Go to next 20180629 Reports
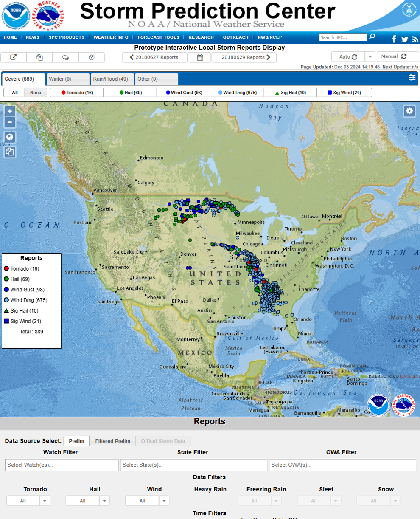Viewport: 420px width, 519px height. click(x=244, y=57)
